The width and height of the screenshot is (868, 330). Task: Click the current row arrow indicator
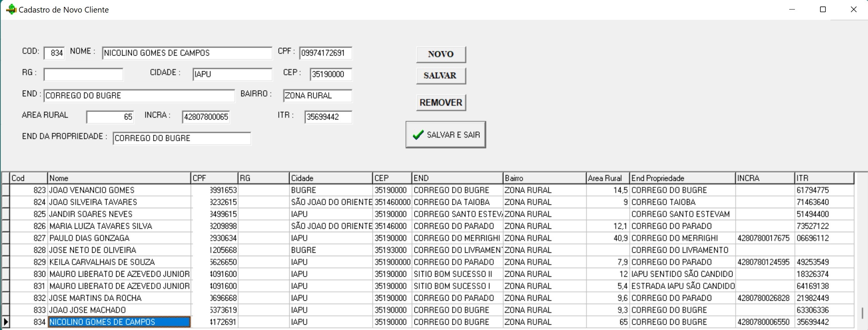click(5, 322)
